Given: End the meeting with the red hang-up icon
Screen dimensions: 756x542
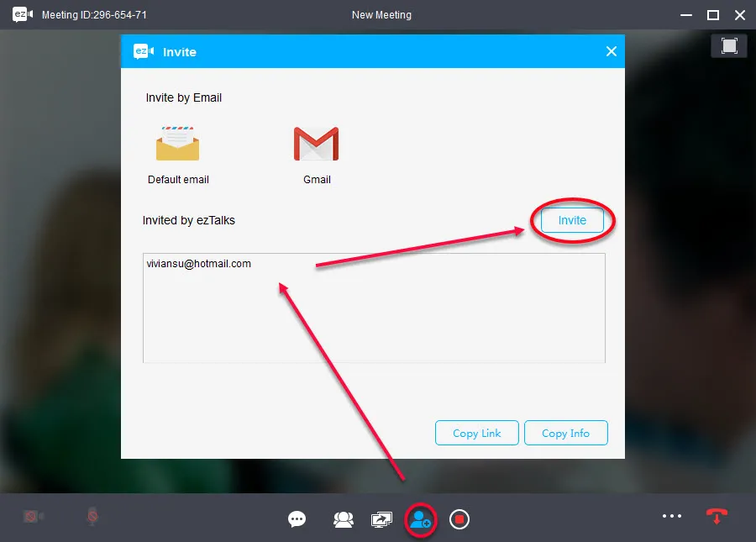Looking at the screenshot, I should coord(717,516).
